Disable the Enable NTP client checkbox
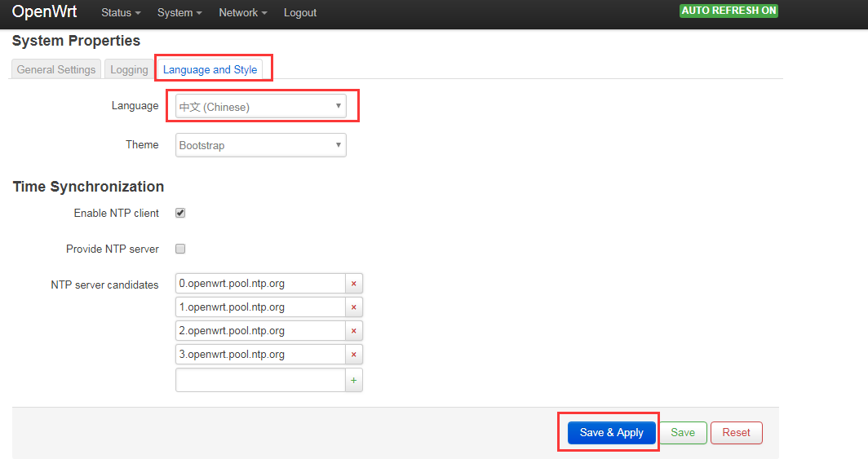Screen dimensions: 868x459 coord(180,213)
